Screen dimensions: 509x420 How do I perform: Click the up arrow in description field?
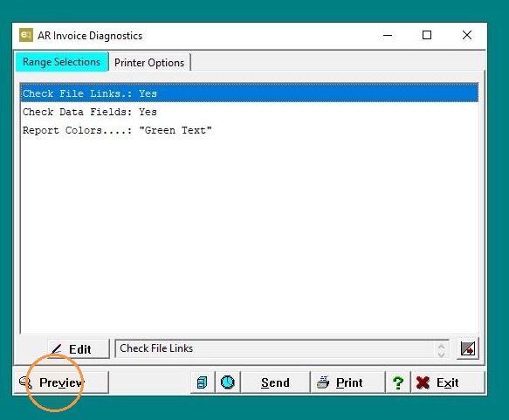pyautogui.click(x=441, y=346)
